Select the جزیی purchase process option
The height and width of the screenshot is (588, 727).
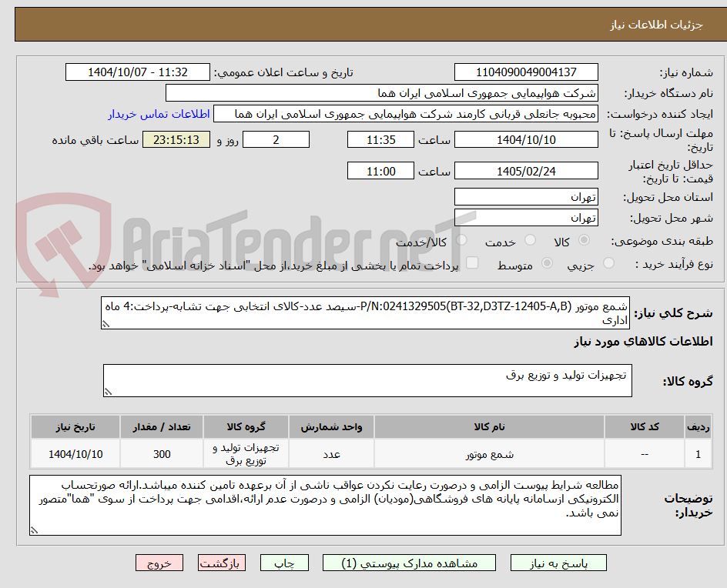click(608, 262)
